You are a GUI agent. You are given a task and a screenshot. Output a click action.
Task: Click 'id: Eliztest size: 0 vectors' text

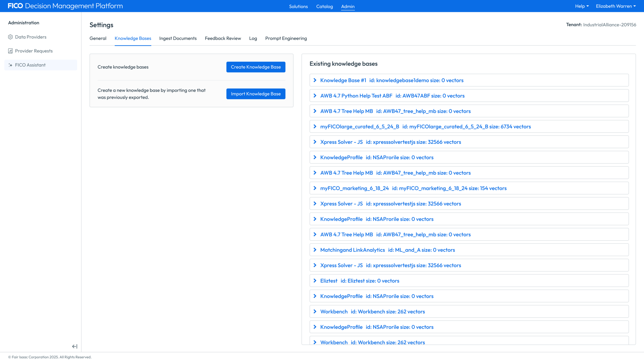tap(370, 281)
